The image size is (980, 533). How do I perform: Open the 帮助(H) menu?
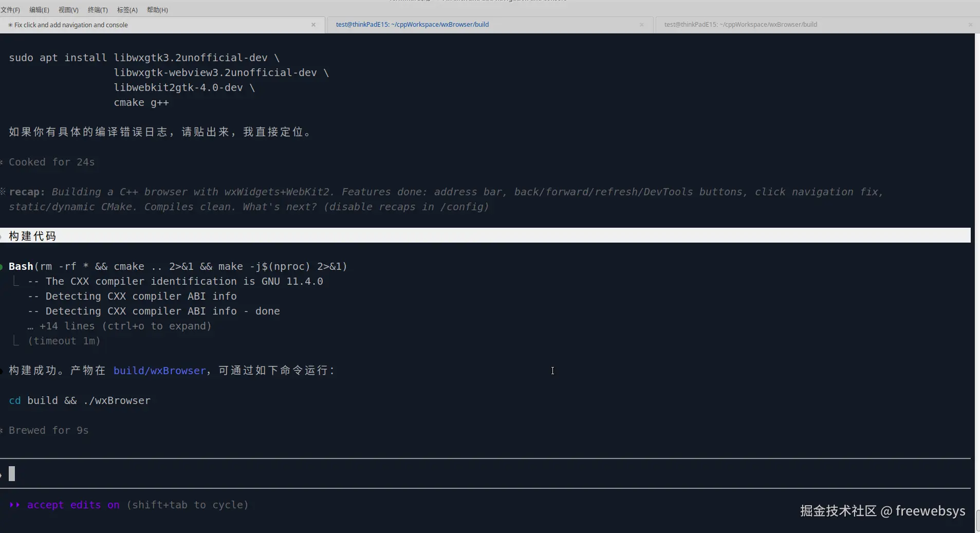pos(157,10)
